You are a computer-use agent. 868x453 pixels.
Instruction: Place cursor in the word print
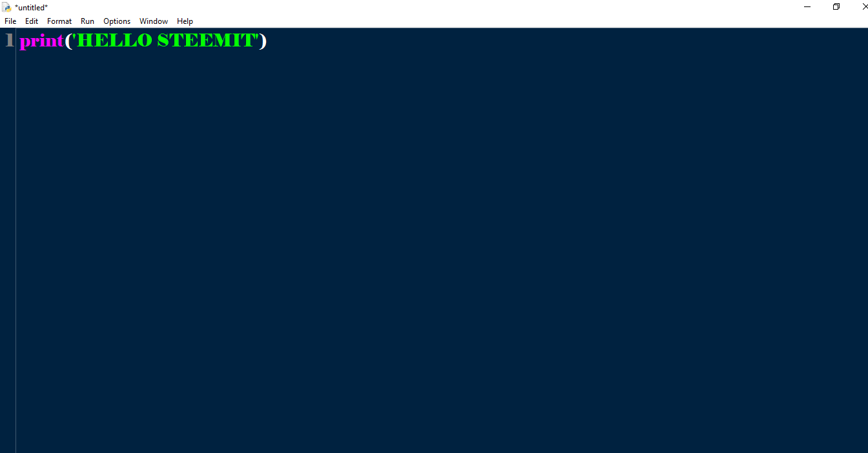pos(41,41)
